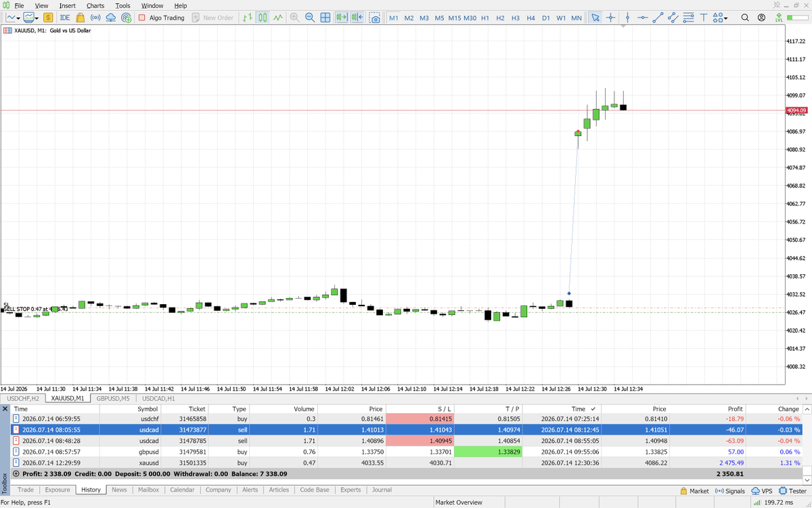Open the Journal tab
Screen dimensions: 812x508
(382, 490)
